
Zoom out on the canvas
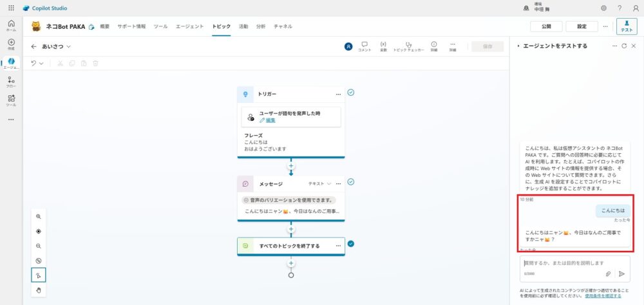pyautogui.click(x=39, y=246)
